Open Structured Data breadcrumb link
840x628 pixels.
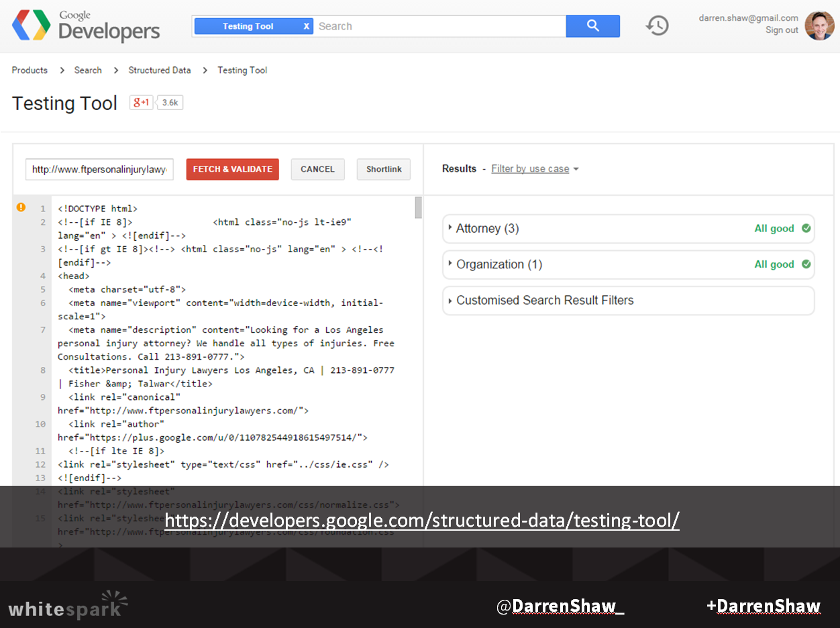click(x=160, y=70)
